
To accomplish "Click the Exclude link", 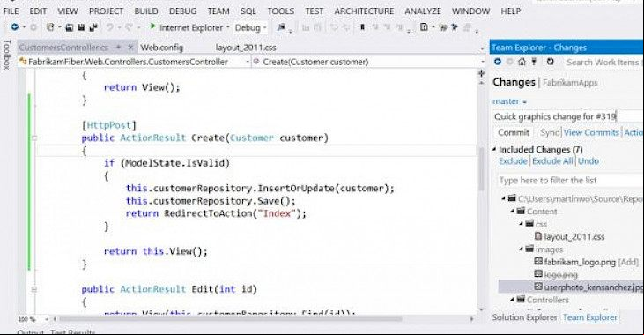I will (513, 161).
